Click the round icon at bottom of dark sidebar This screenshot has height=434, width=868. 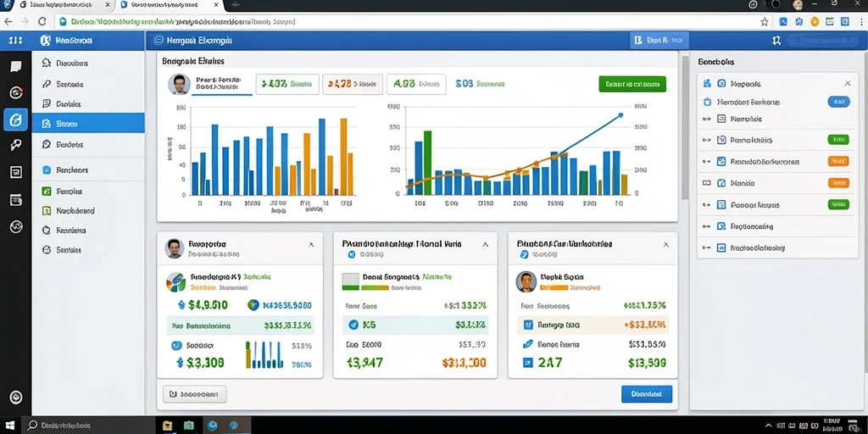coord(16,397)
